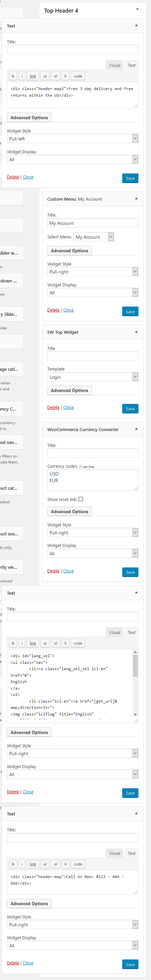Click Title field containing My Account

(93, 223)
